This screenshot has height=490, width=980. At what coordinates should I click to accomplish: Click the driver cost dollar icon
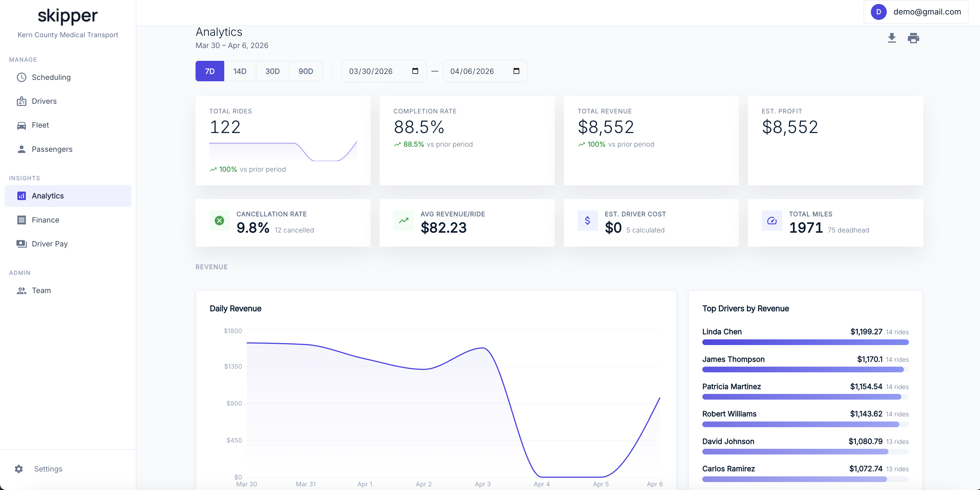click(588, 221)
